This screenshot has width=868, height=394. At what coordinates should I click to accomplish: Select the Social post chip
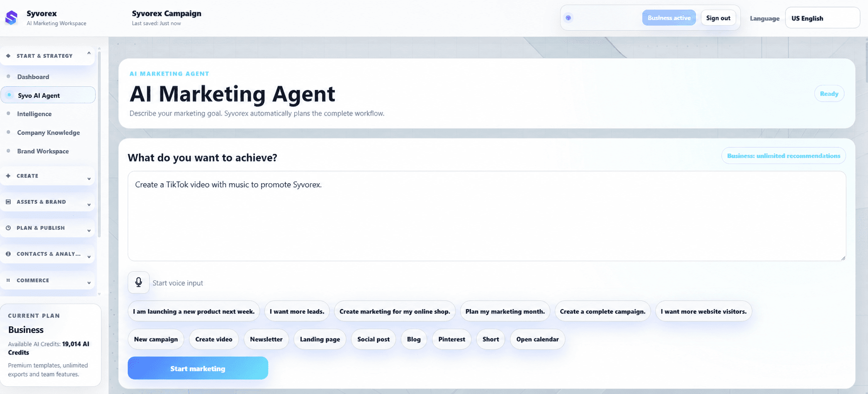pos(373,339)
